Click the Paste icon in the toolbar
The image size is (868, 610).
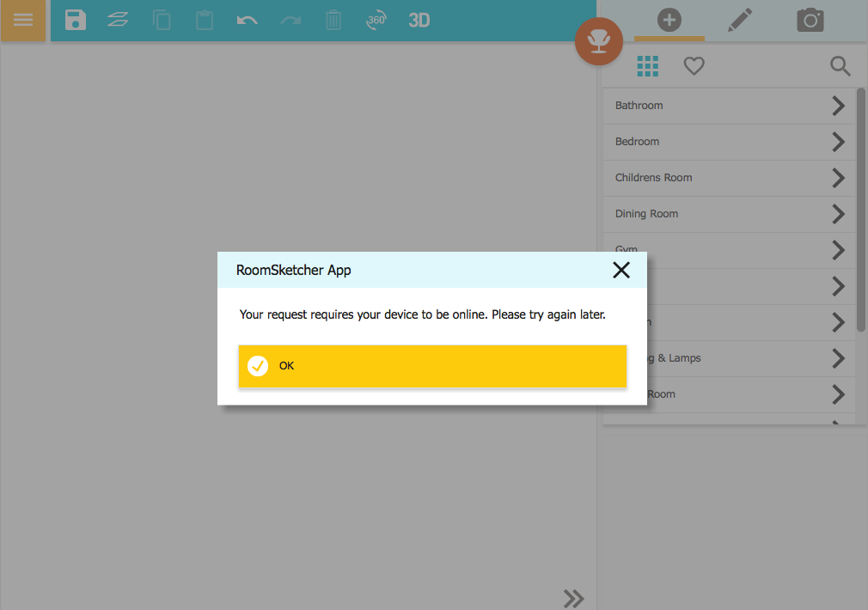point(205,20)
